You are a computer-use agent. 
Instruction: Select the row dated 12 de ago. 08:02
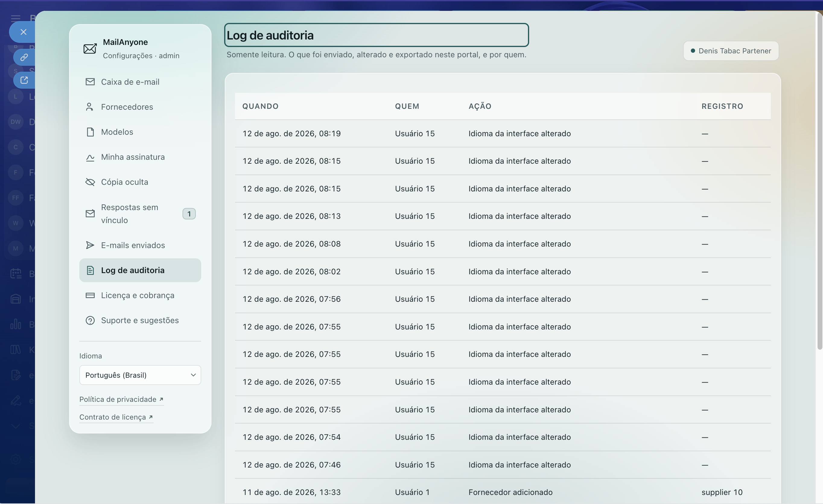[503, 272]
